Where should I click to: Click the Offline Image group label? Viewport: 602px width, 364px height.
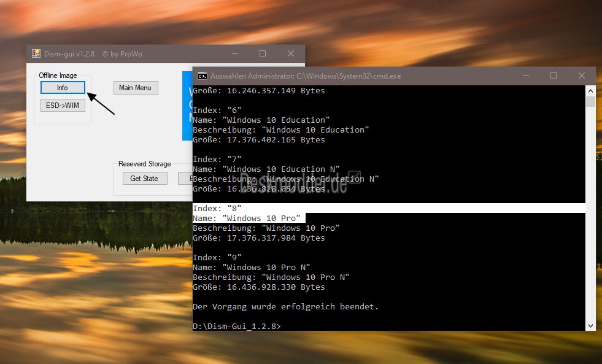click(58, 76)
